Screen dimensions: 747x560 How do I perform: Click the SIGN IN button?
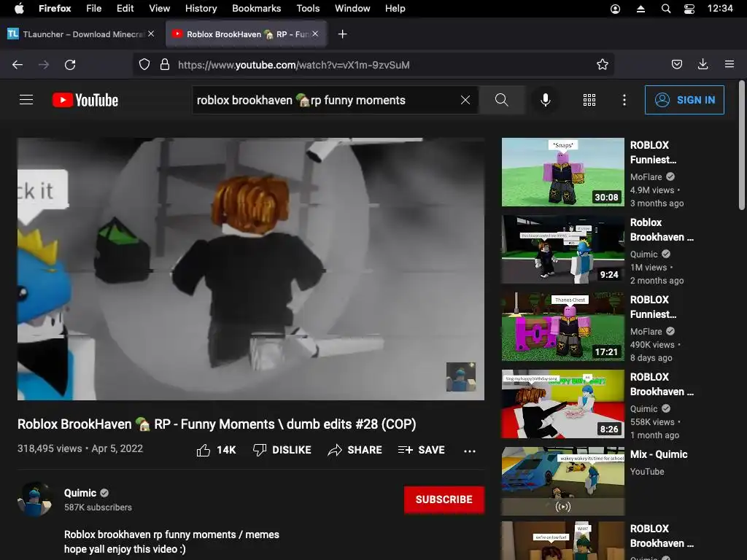tap(684, 100)
